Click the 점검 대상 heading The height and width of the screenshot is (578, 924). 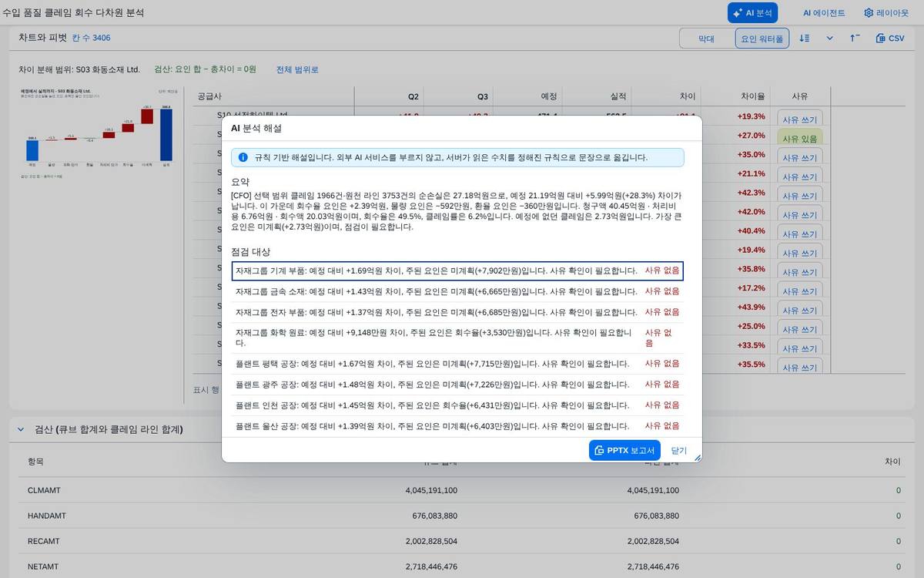(251, 252)
